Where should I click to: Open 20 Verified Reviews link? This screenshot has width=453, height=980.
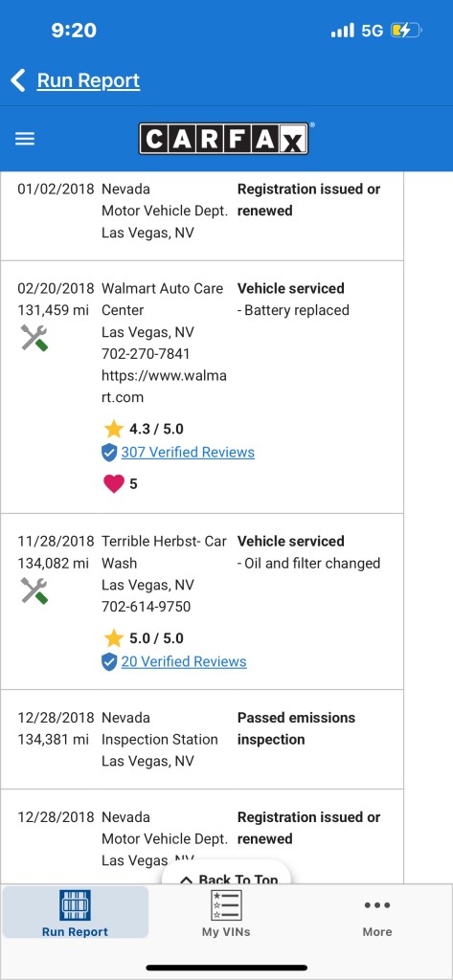tap(184, 662)
